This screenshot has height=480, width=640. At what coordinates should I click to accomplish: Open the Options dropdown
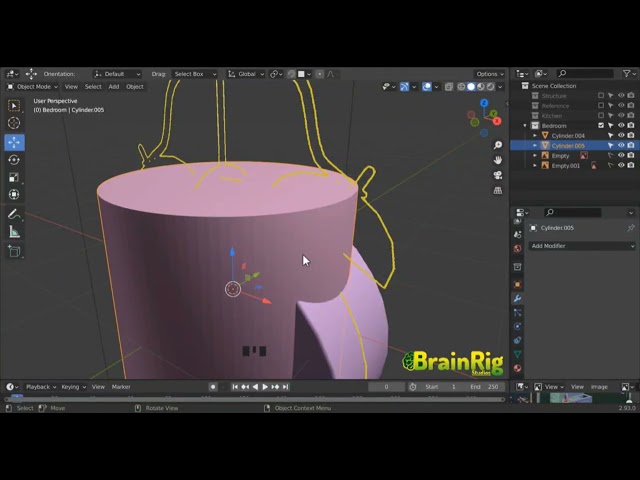[x=490, y=74]
